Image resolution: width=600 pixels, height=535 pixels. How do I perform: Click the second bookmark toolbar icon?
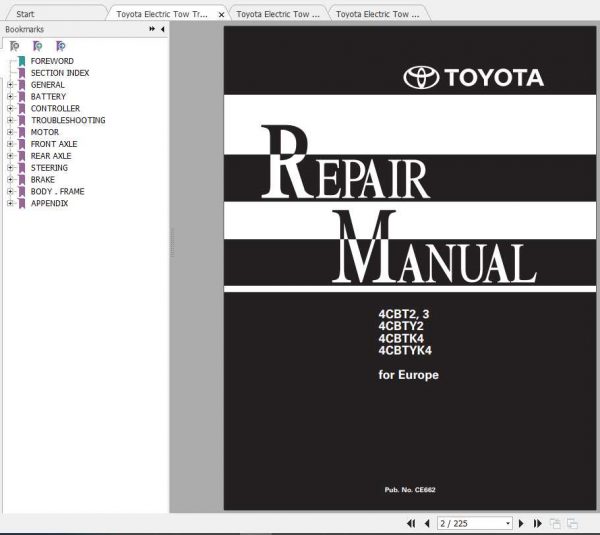click(x=38, y=46)
